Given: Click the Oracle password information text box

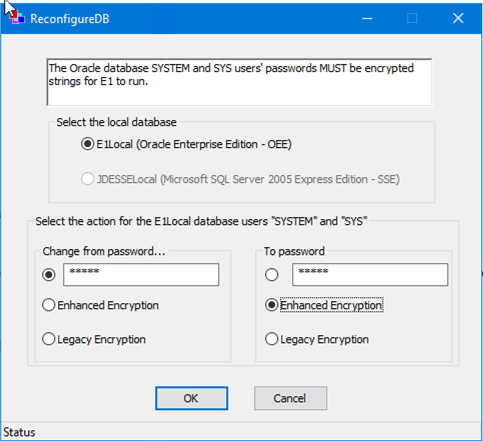Looking at the screenshot, I should click(239, 82).
